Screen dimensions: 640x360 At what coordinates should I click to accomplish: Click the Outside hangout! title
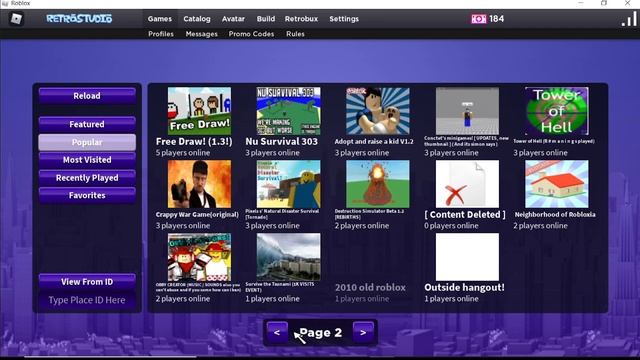pyautogui.click(x=464, y=287)
